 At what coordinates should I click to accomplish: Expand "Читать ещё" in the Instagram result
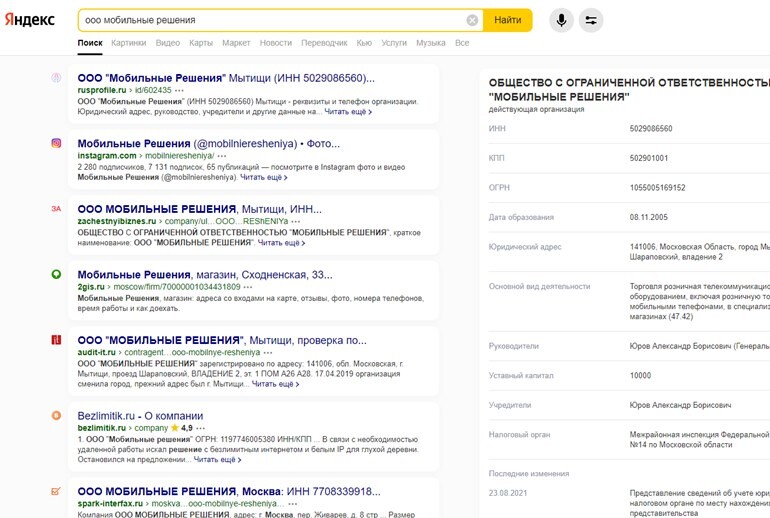point(263,177)
